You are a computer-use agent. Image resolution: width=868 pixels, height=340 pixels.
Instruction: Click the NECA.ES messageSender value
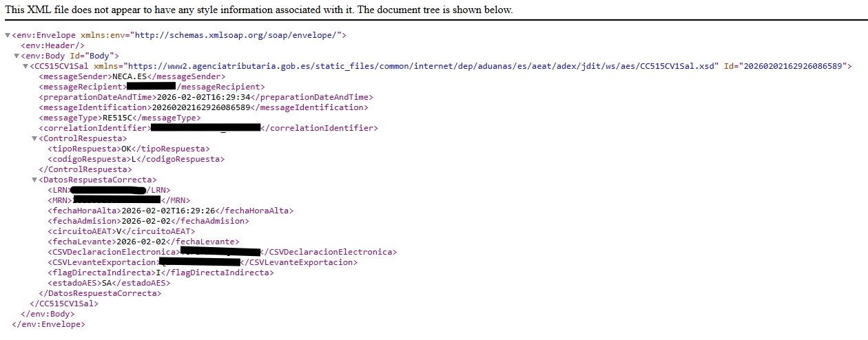point(128,76)
